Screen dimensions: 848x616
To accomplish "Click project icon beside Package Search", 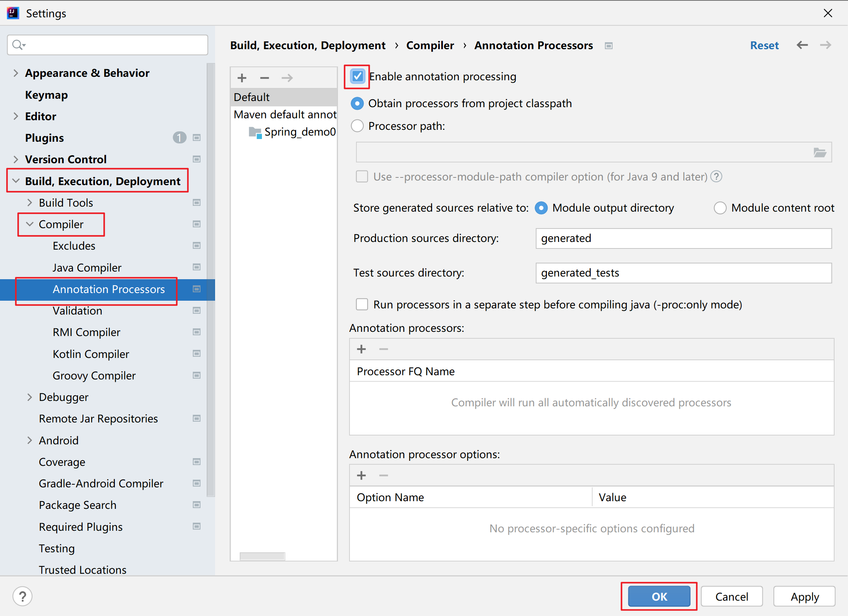I will coord(197,505).
